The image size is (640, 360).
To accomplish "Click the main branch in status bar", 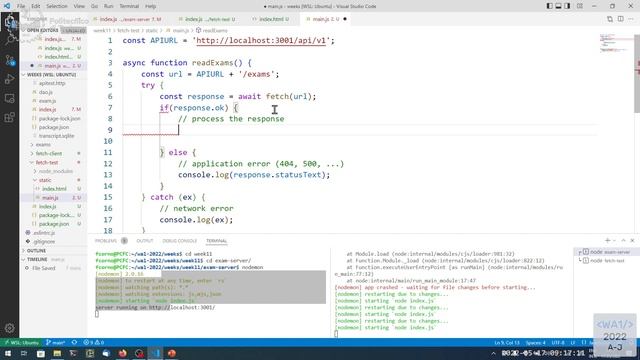I will pos(56,342).
